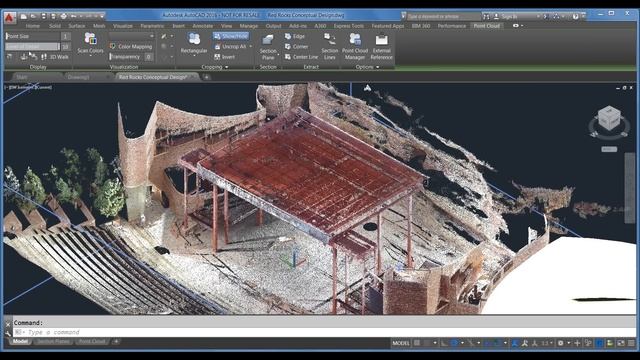This screenshot has width=640, height=360.
Task: Click the keyword search box in title bar
Action: 443,17
